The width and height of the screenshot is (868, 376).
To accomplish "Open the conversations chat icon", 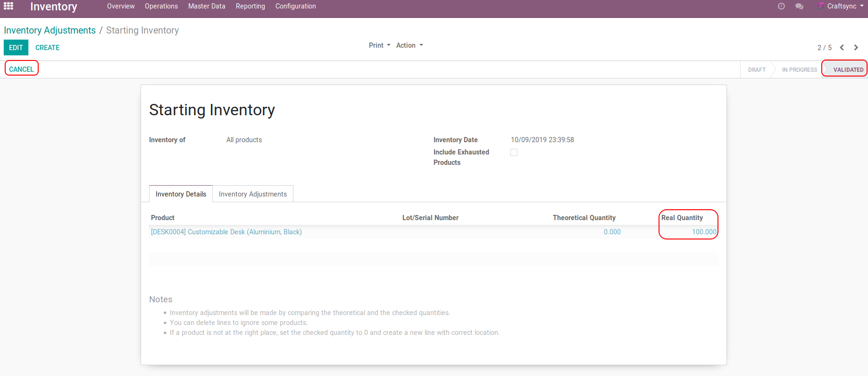I will 799,6.
